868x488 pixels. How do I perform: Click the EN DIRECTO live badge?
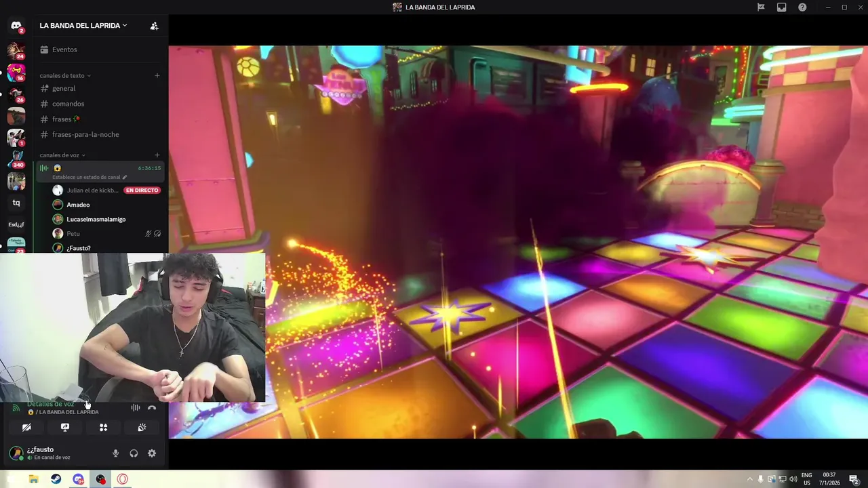pos(142,190)
